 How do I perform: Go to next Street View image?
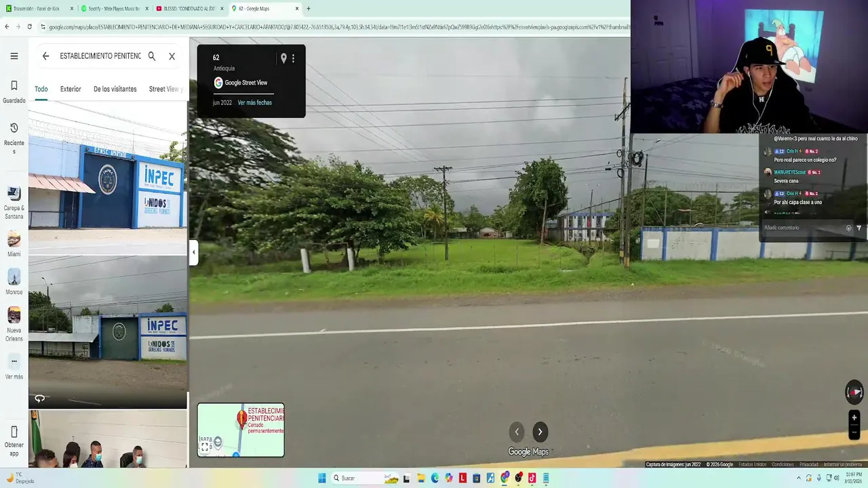(x=540, y=432)
